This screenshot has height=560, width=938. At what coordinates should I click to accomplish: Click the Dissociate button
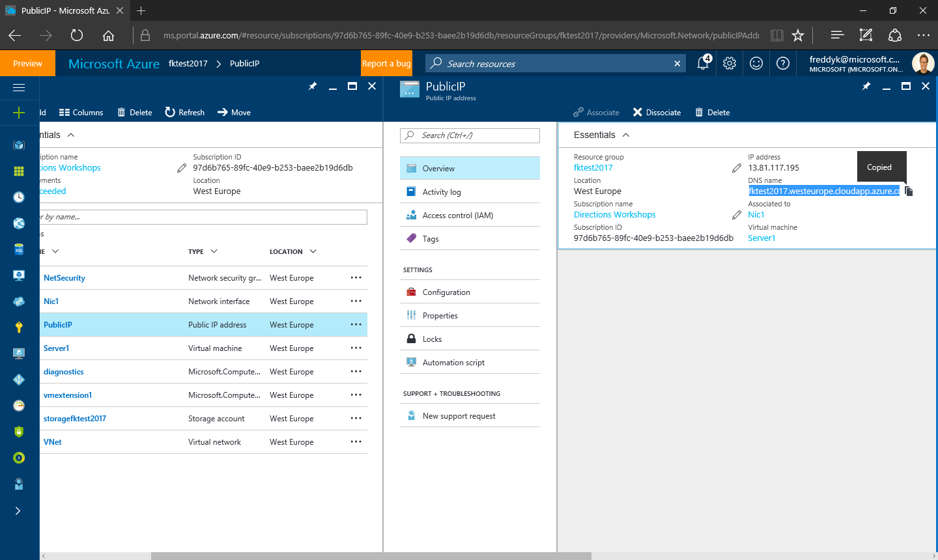click(x=657, y=113)
